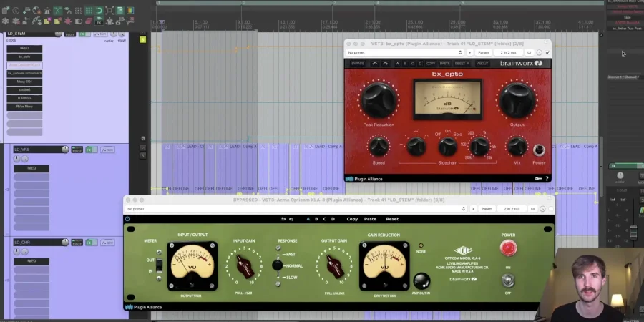
Task: Click the Plugin Alliance logo in Acme Opticom
Action: click(x=143, y=307)
